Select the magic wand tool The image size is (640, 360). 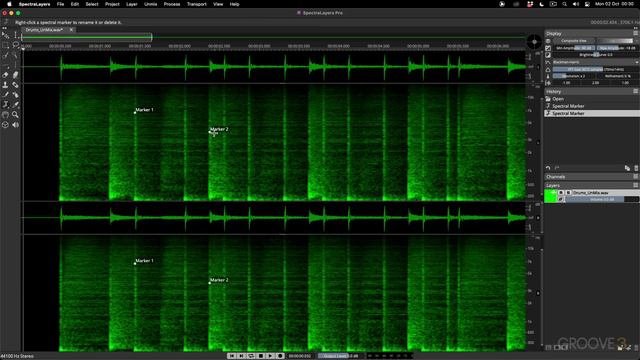tap(16, 55)
